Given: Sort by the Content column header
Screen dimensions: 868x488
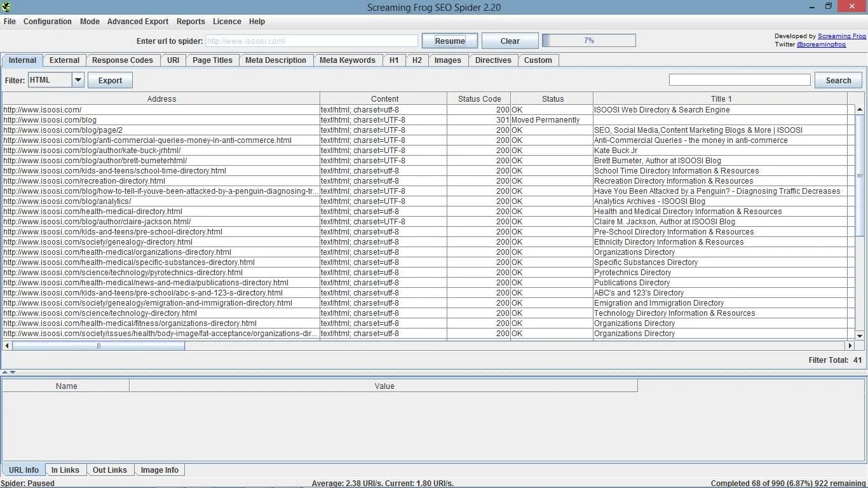Looking at the screenshot, I should pos(384,99).
